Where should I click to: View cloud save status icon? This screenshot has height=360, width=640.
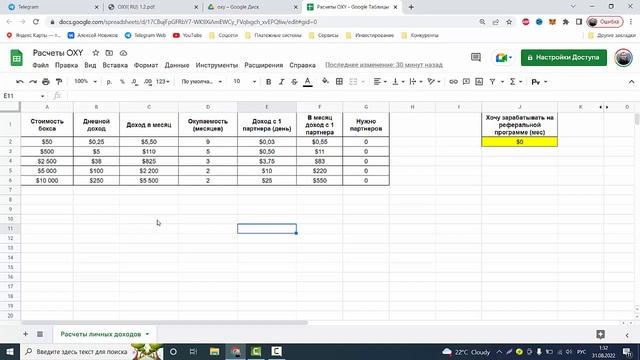tap(123, 53)
